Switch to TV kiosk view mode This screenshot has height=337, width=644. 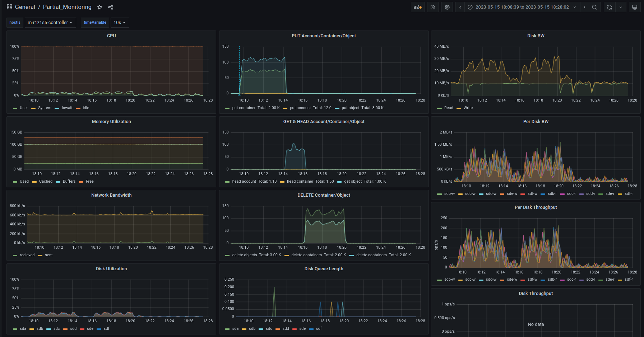coord(635,7)
